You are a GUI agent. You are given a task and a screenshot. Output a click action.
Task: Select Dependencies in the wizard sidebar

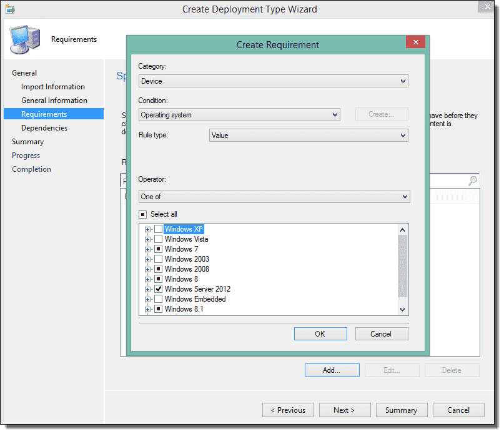[x=46, y=127]
